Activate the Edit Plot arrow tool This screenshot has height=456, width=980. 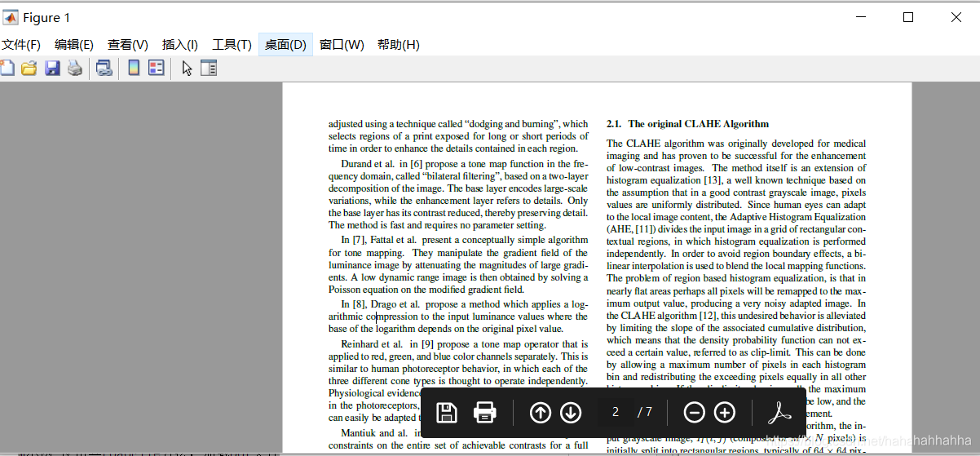coord(187,69)
